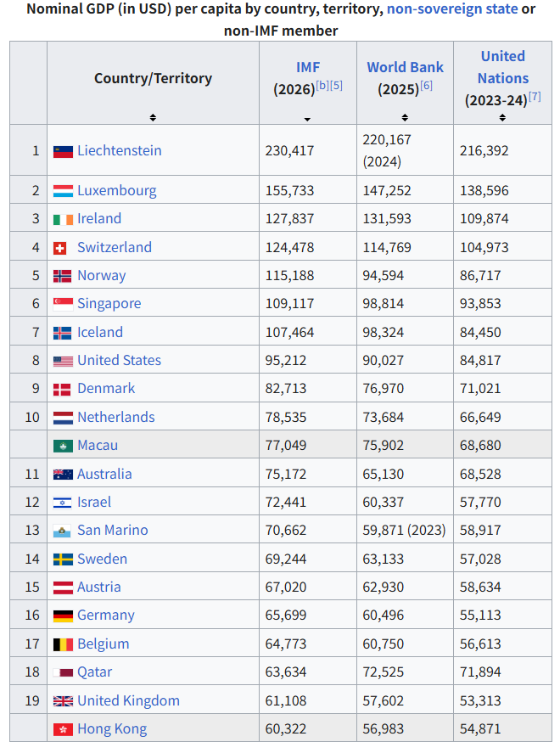560x742 pixels.
Task: Sort by IMF (2026) column arrow
Action: coord(307,119)
